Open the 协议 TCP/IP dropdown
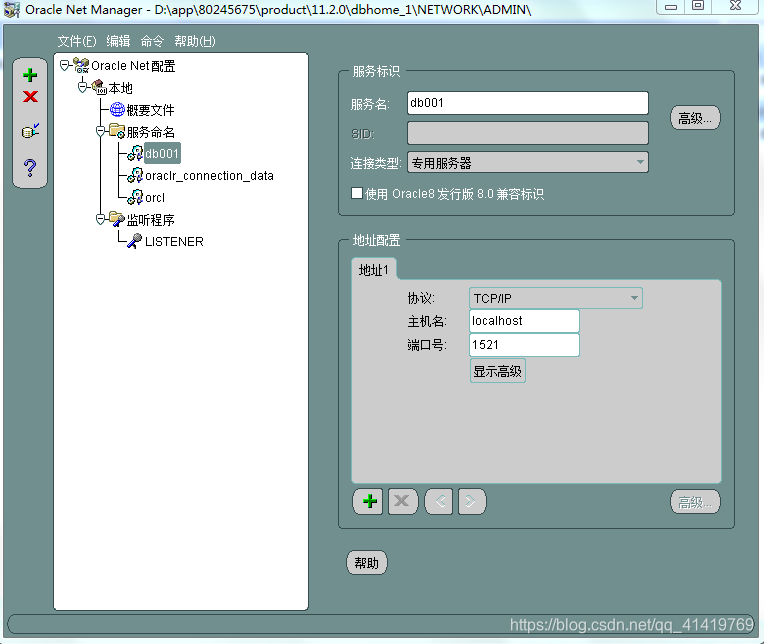The image size is (764, 644). 556,298
